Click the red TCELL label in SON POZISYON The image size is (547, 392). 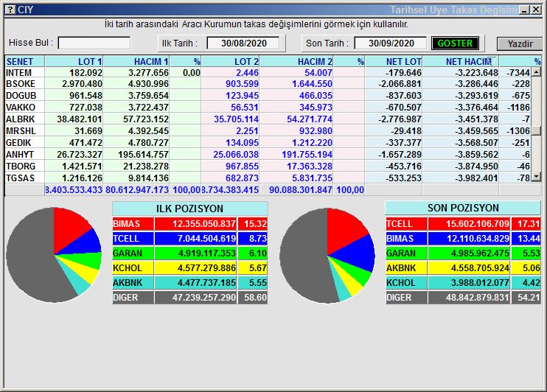click(x=406, y=224)
